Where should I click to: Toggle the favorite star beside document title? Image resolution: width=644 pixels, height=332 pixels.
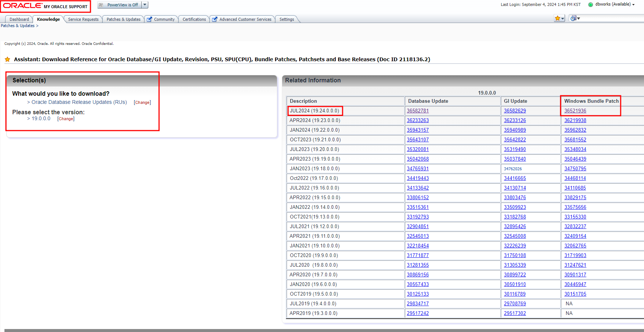[7, 59]
